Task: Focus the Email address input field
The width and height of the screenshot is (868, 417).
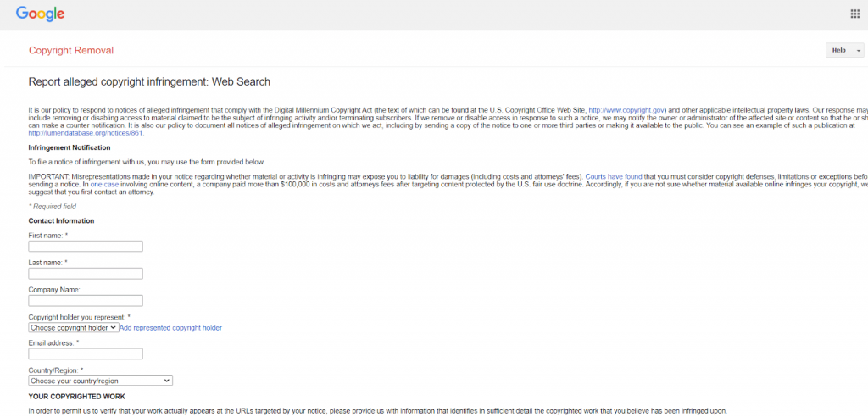Action: [x=86, y=353]
